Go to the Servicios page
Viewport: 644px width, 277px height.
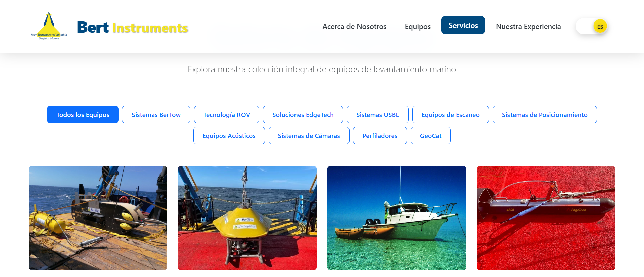pyautogui.click(x=463, y=25)
